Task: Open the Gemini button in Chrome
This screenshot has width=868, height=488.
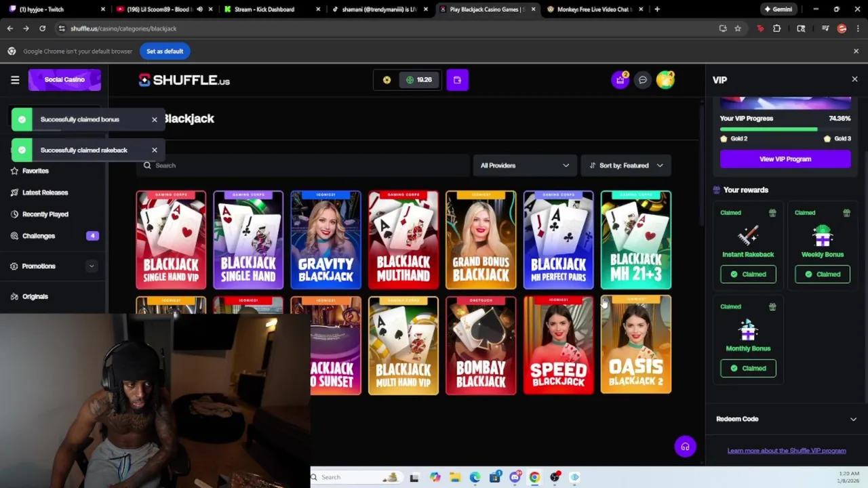Action: (778, 9)
